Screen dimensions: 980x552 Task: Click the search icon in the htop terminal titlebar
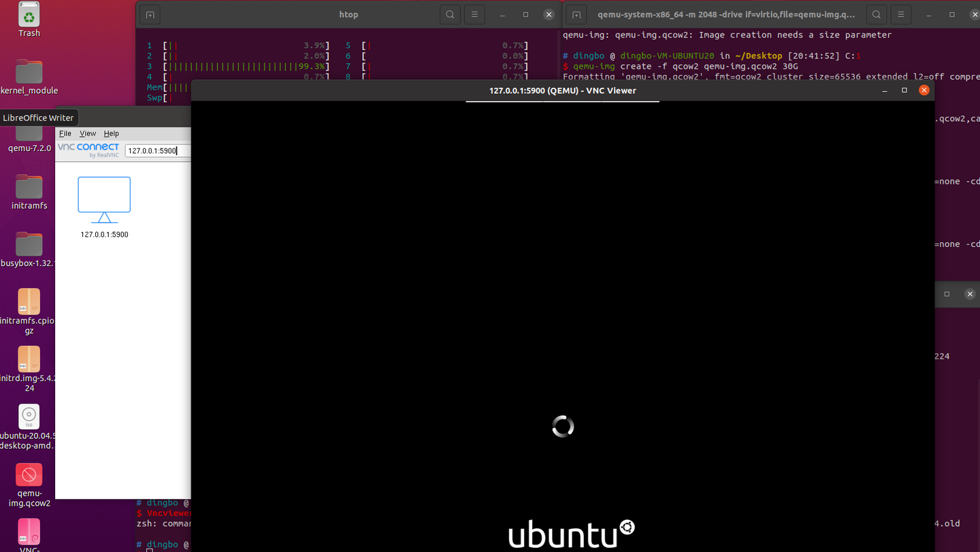(x=450, y=14)
